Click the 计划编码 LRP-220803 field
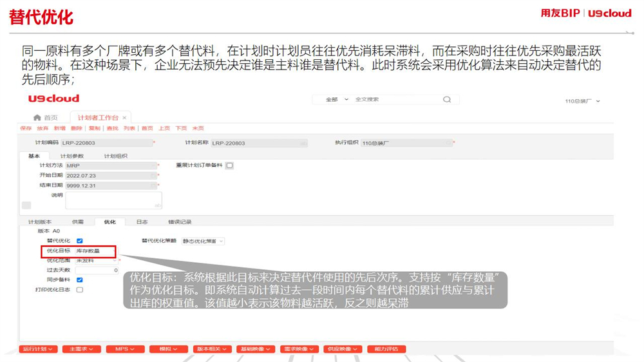The image size is (644, 362). point(106,143)
